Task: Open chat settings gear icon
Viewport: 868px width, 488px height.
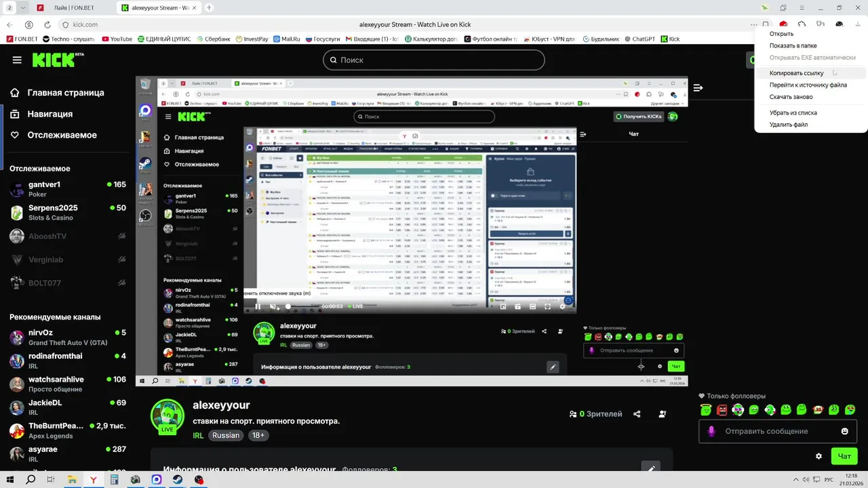Action: (818, 456)
